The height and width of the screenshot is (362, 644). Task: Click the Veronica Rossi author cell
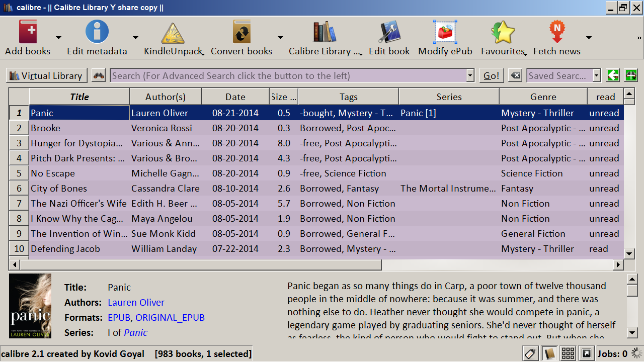166,128
